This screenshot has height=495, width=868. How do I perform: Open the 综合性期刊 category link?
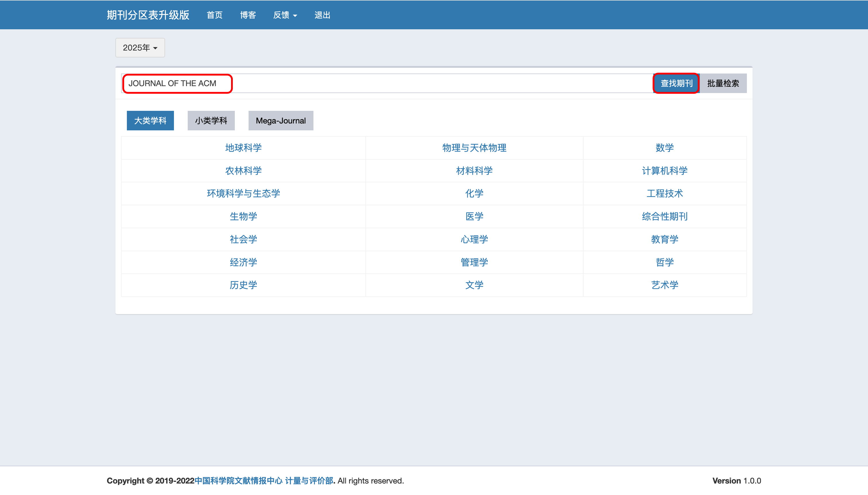tap(664, 216)
